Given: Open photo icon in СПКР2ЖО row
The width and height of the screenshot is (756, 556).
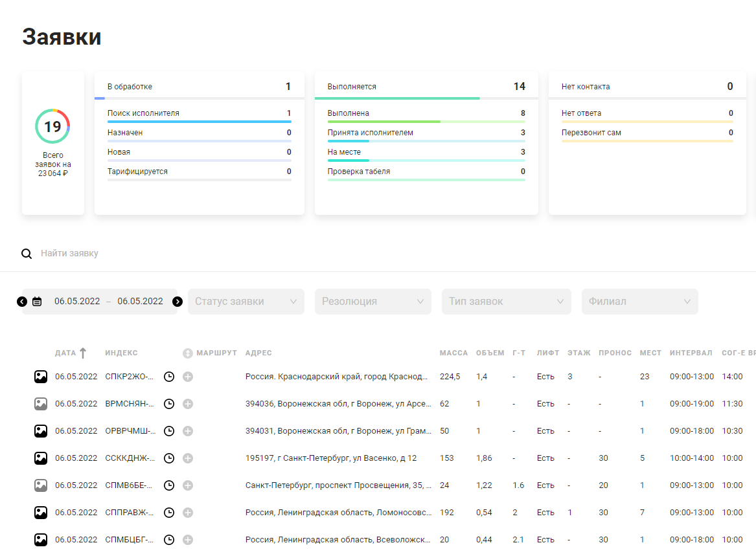Looking at the screenshot, I should tap(41, 377).
